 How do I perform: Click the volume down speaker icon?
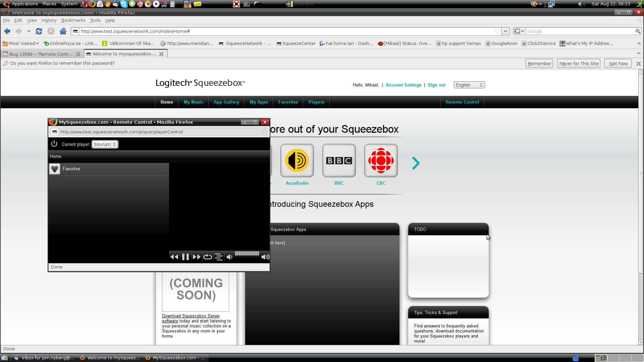(229, 257)
